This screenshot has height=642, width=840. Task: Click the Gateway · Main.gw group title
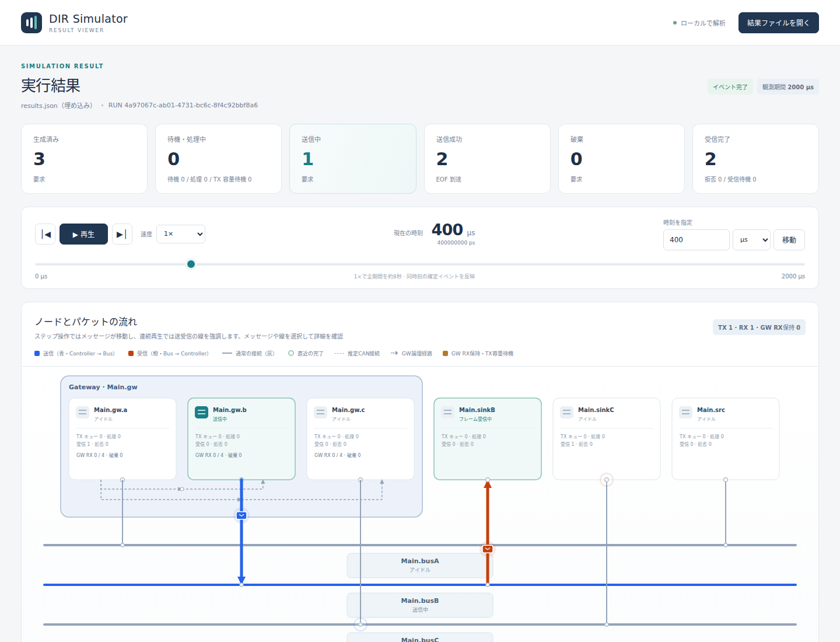coord(103,387)
